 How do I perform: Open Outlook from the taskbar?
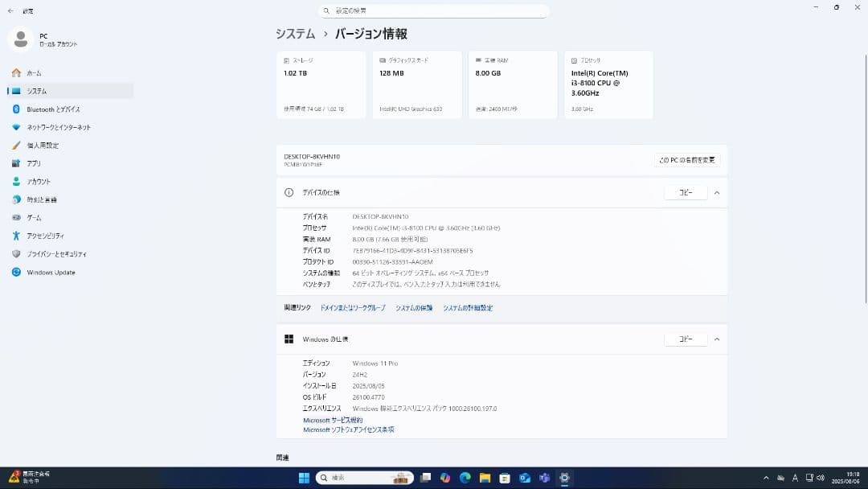[523, 478]
